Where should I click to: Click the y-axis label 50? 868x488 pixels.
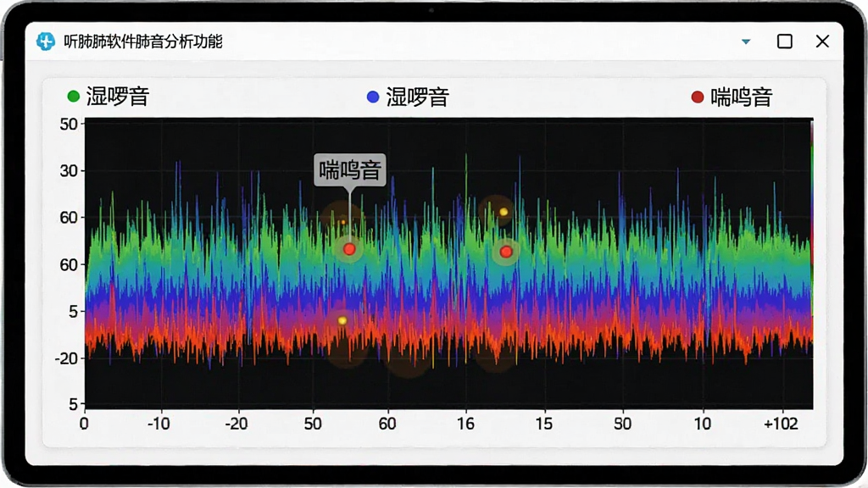point(69,124)
